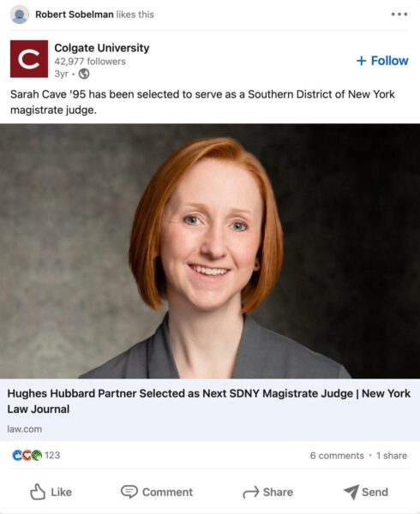View the 6 comments

point(337,456)
